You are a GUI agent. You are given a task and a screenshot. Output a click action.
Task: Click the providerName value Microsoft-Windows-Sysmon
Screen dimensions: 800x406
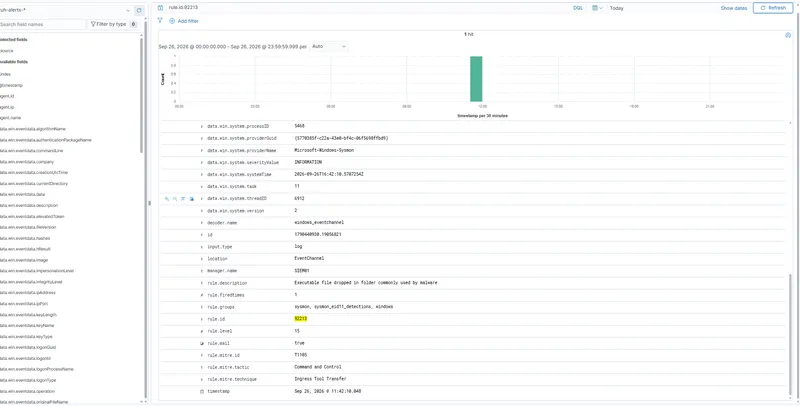click(324, 150)
